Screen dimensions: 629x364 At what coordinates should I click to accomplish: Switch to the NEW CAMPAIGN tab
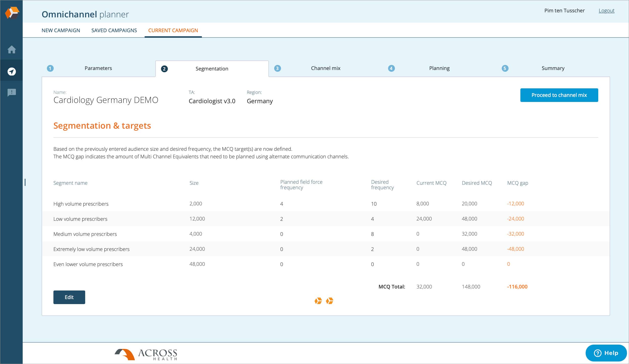point(61,30)
